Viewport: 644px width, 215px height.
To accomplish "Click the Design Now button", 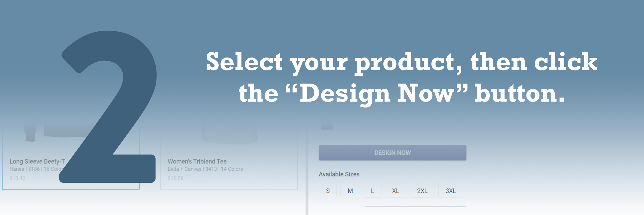I will [392, 153].
